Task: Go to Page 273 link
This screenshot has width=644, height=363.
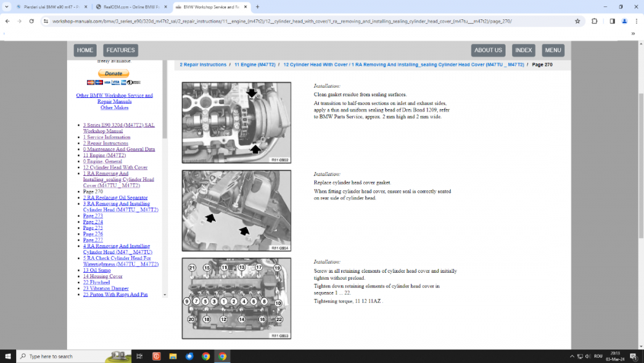Action: pos(93,216)
